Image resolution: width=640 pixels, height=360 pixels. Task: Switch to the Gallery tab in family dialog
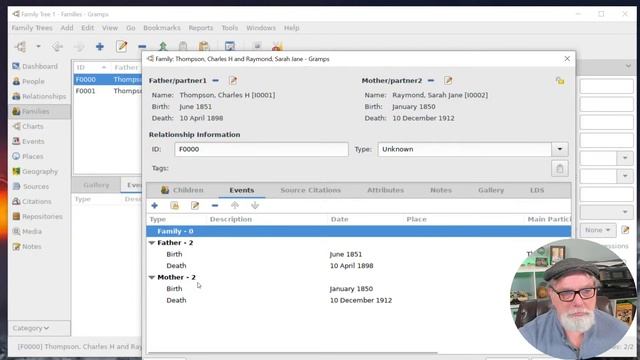pyautogui.click(x=491, y=190)
